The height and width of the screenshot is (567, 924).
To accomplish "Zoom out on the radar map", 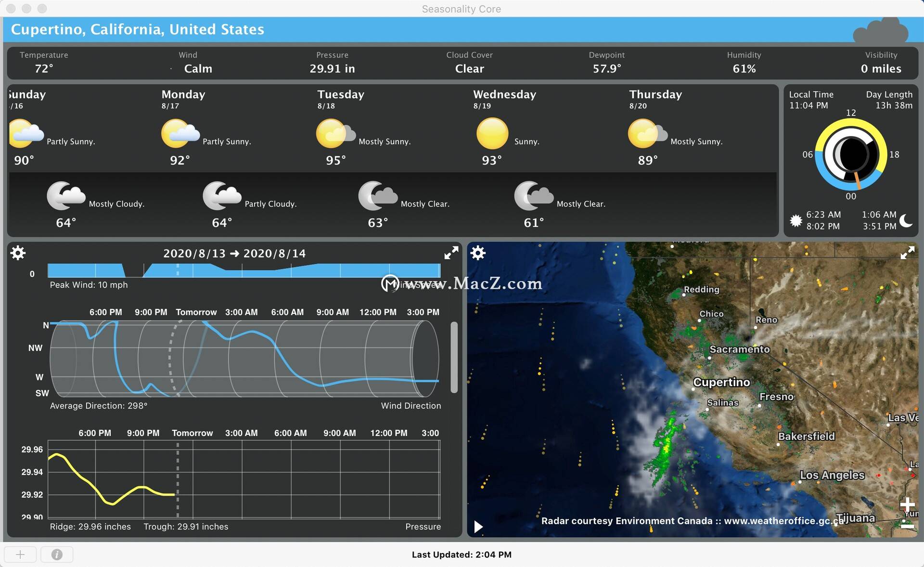I will click(x=907, y=526).
